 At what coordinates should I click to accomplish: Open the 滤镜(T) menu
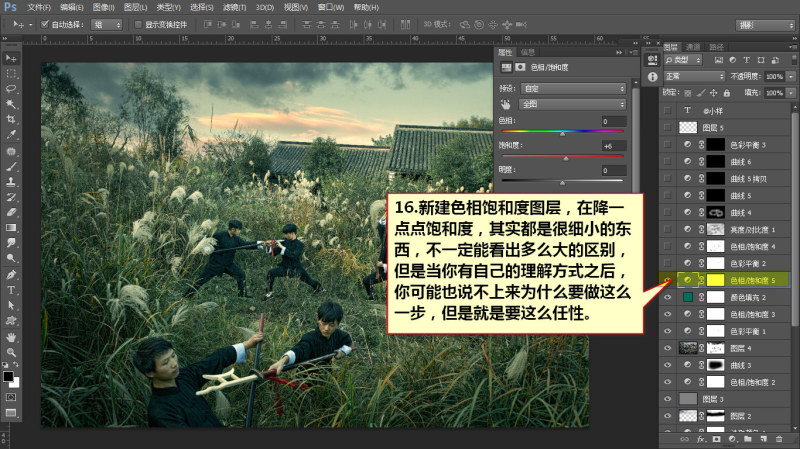tap(234, 7)
